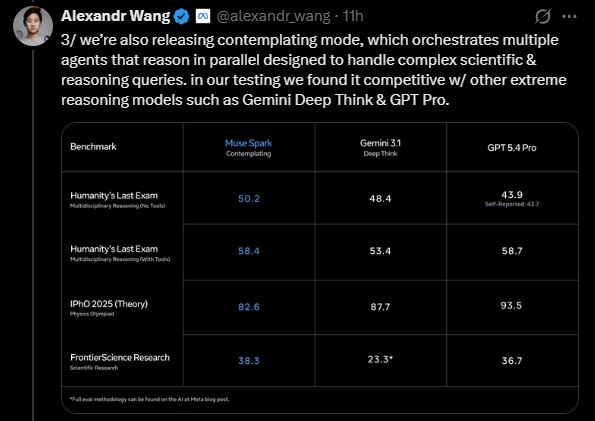Open the Grok explain-post icon
595x421 pixels.
click(543, 17)
